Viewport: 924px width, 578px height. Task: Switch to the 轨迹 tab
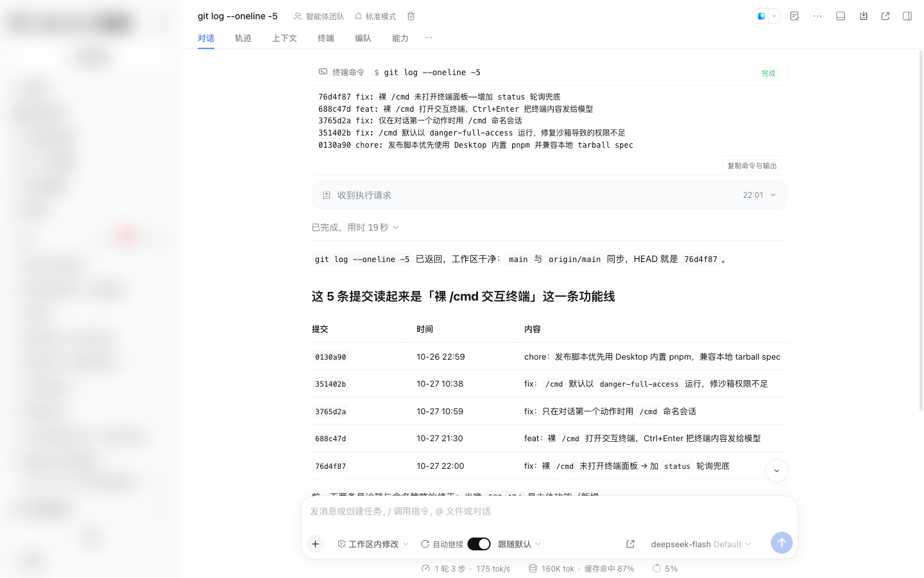[x=243, y=39]
